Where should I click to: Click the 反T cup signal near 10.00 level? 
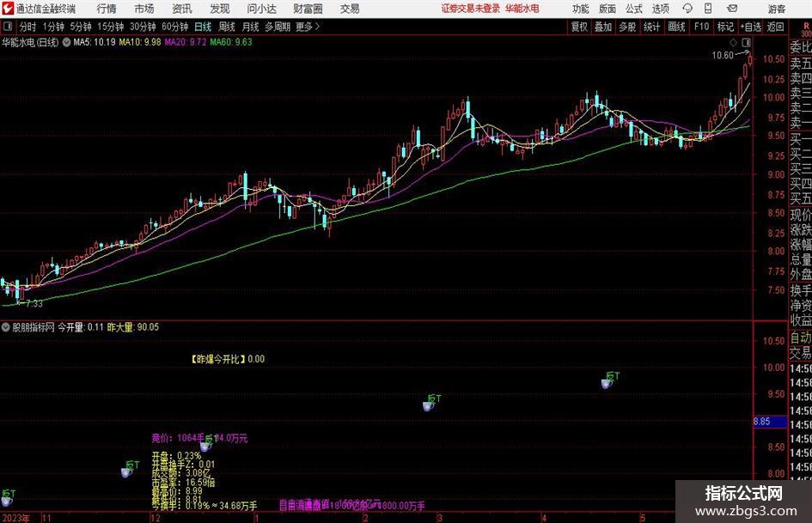click(x=609, y=380)
